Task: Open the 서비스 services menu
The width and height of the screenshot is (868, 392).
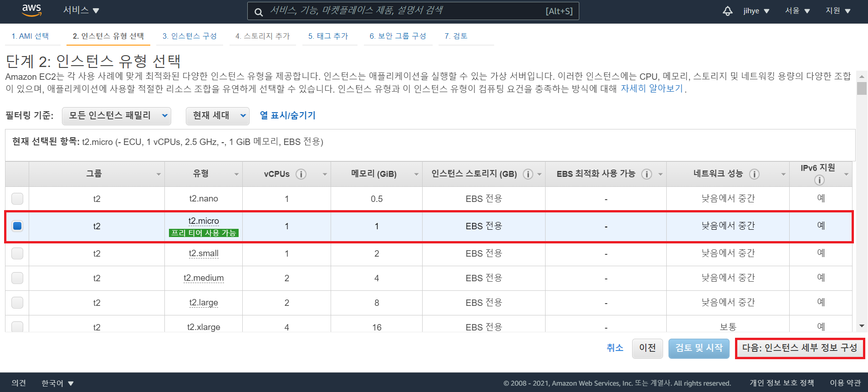Action: [x=81, y=10]
